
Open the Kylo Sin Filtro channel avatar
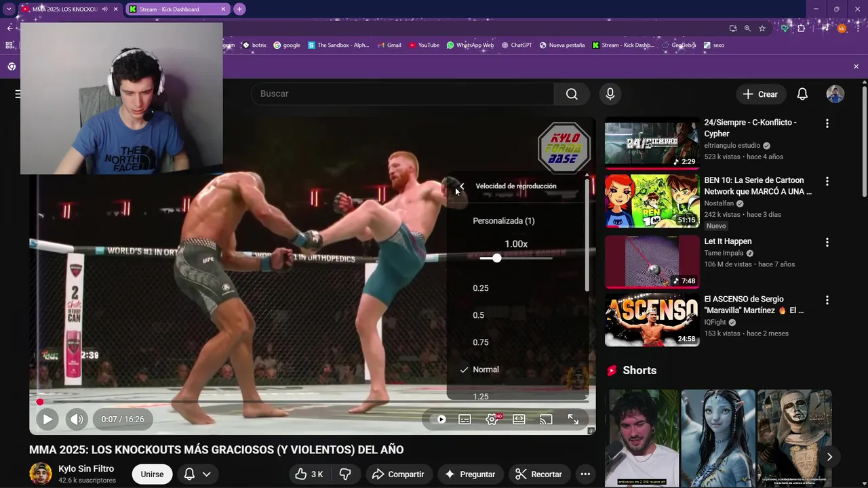[x=41, y=474]
